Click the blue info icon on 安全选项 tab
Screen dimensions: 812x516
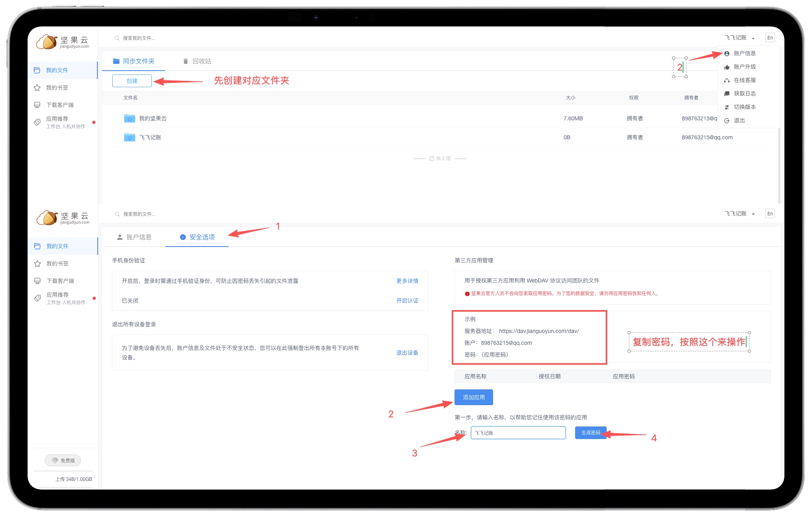tap(183, 237)
